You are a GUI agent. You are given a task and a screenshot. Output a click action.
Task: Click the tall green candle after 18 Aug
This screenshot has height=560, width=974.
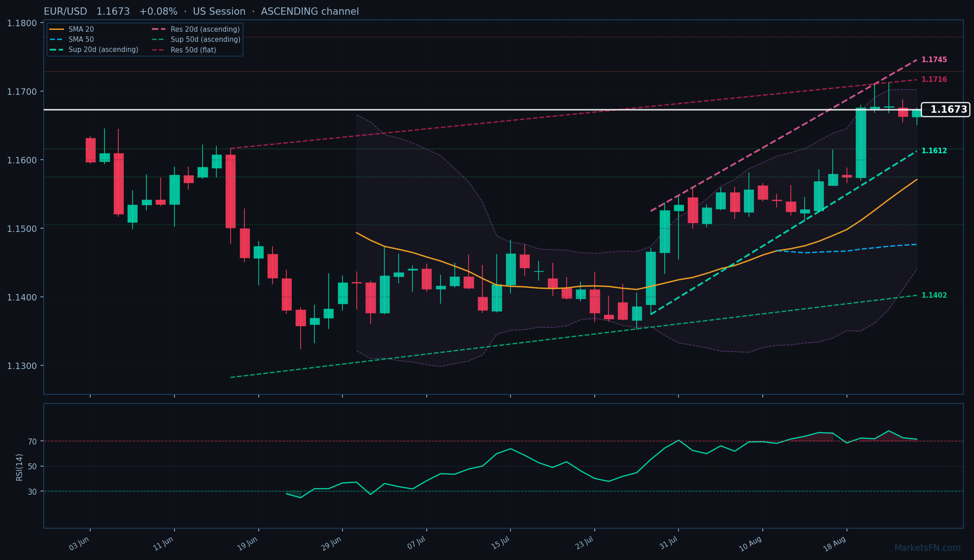pos(861,143)
